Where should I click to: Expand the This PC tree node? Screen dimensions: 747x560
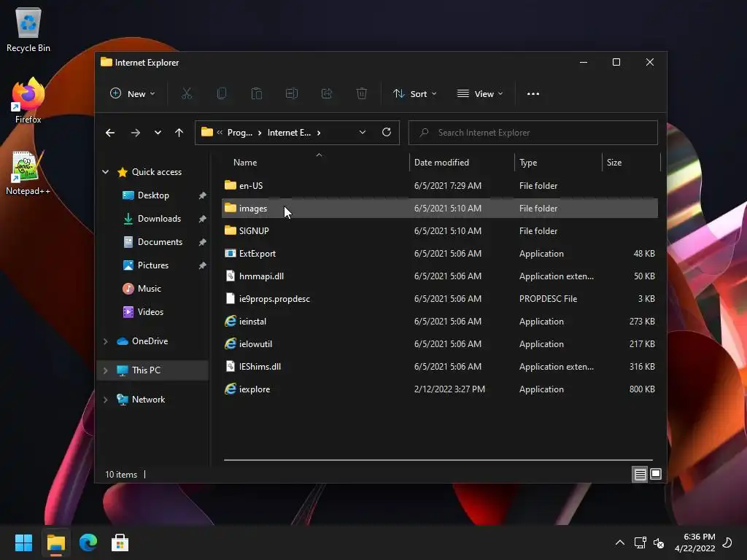(105, 370)
